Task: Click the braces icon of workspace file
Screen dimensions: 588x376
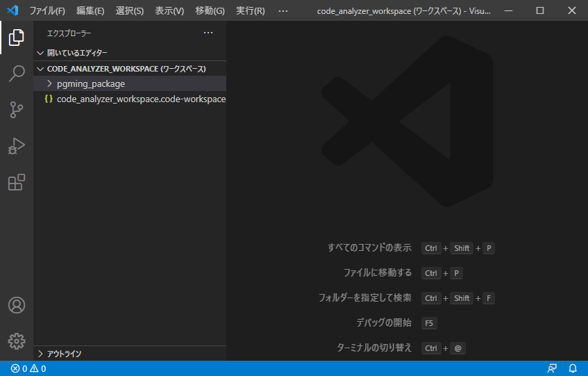Action: click(49, 99)
